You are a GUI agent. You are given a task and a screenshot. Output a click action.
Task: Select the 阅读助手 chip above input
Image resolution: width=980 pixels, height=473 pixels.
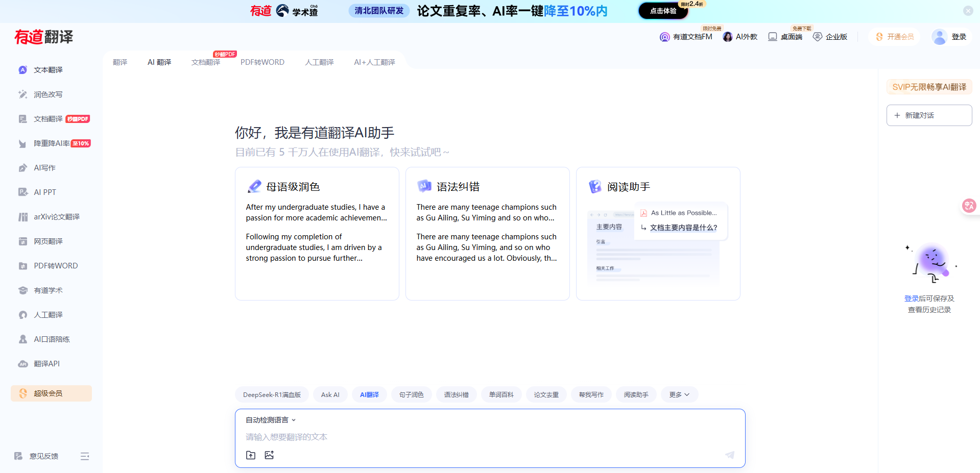tap(636, 394)
